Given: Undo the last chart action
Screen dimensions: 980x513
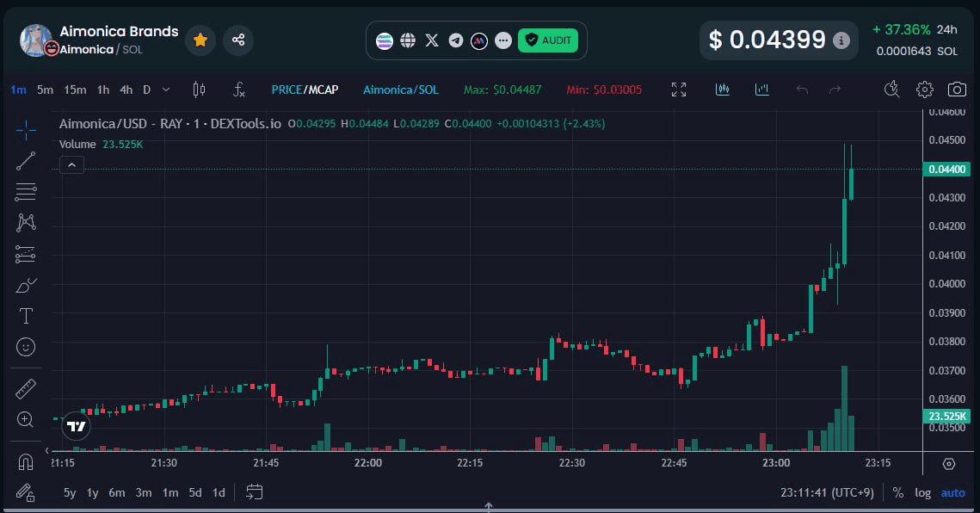Looking at the screenshot, I should (802, 90).
